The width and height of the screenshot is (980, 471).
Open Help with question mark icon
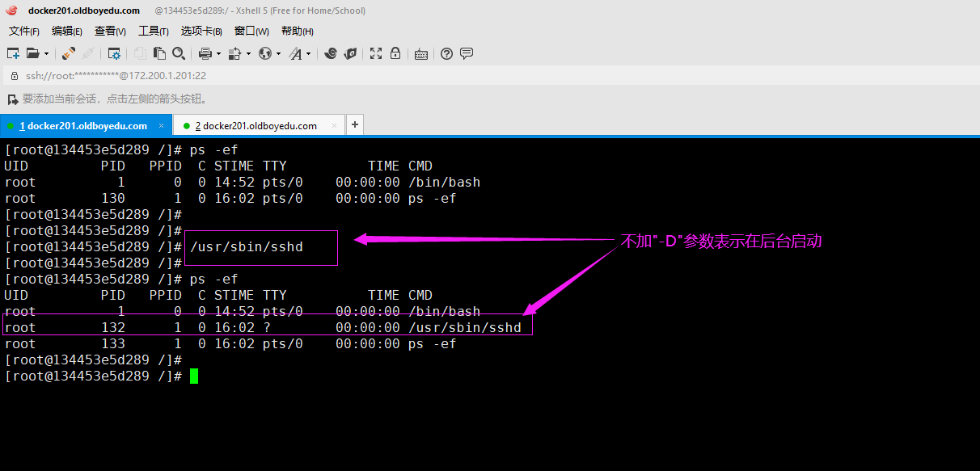[446, 53]
